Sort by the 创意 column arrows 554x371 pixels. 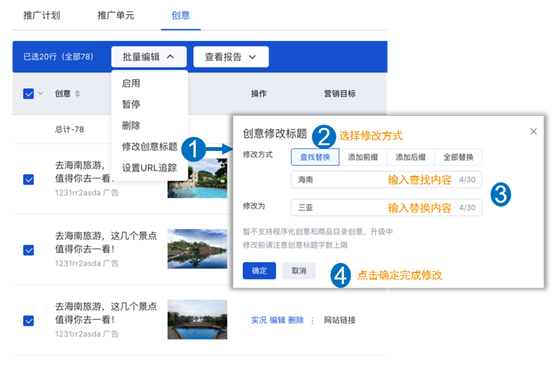click(x=77, y=94)
